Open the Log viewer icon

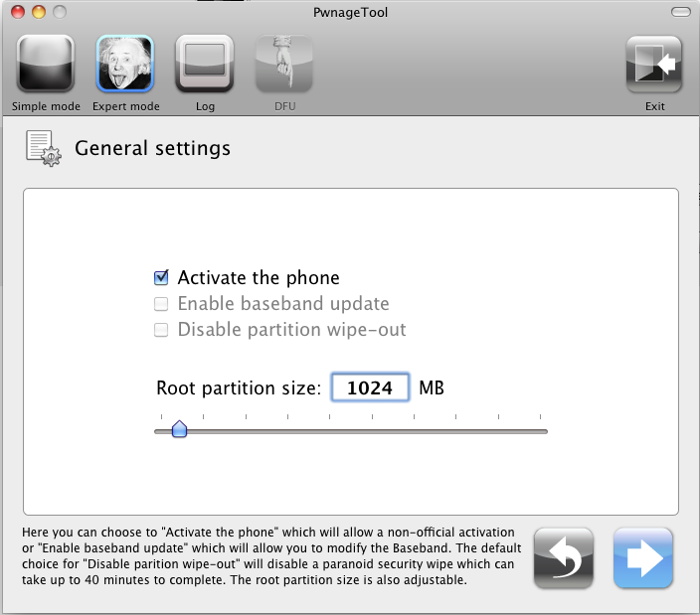tap(205, 64)
